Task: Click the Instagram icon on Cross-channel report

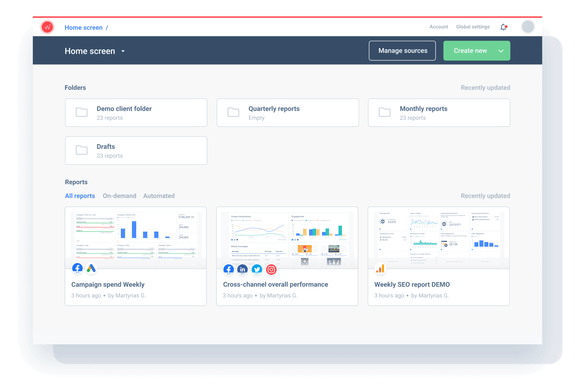Action: [271, 269]
